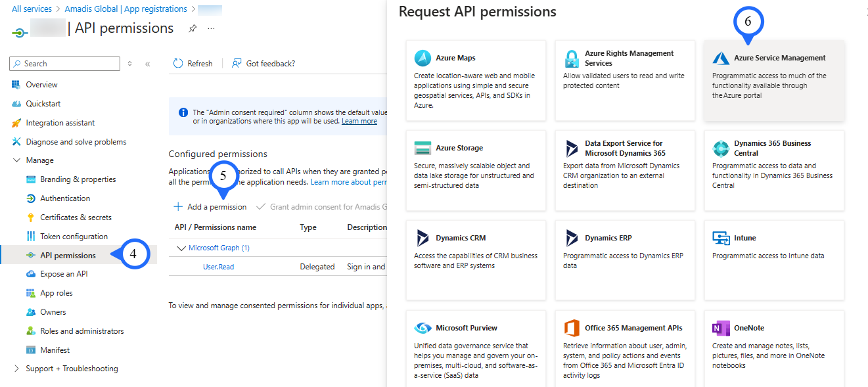
Task: Click the pin icon next to page title
Action: point(193,28)
